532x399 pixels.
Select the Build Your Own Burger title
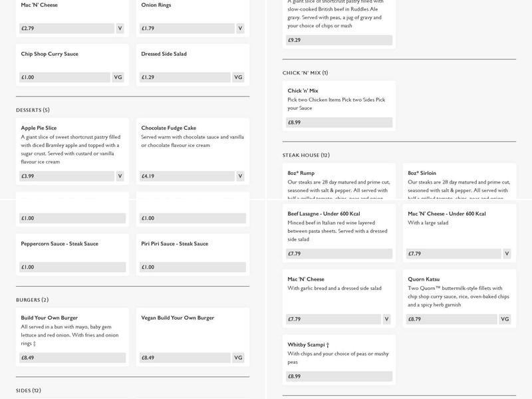coord(49,318)
